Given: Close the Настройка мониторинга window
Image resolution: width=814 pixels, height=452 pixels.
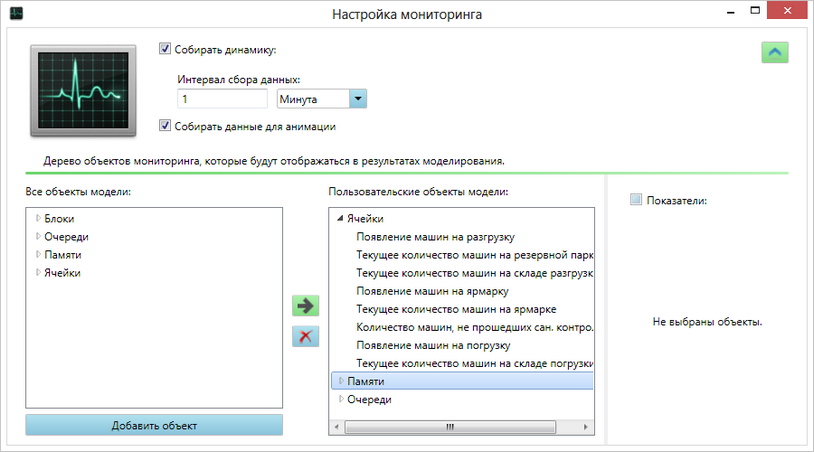Looking at the screenshot, I should 787,10.
